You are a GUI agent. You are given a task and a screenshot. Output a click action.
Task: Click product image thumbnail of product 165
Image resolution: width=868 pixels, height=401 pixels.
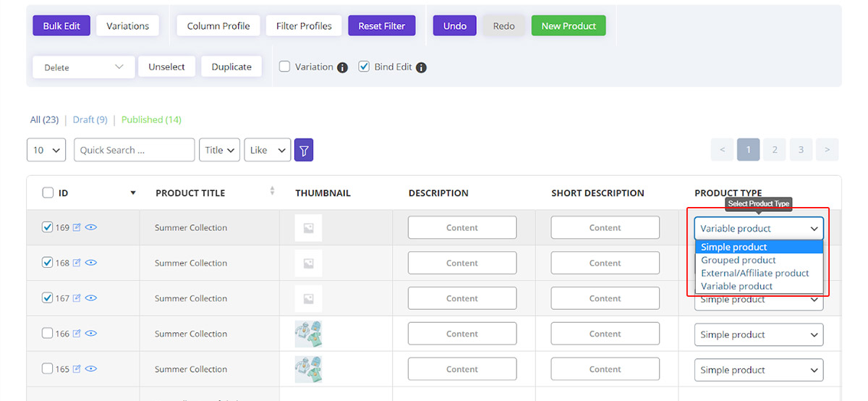pos(308,369)
